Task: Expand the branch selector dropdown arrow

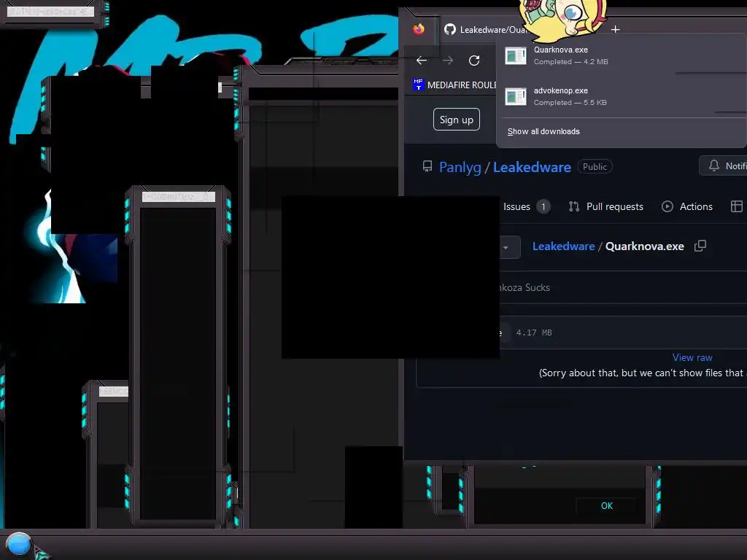Action: 506,247
